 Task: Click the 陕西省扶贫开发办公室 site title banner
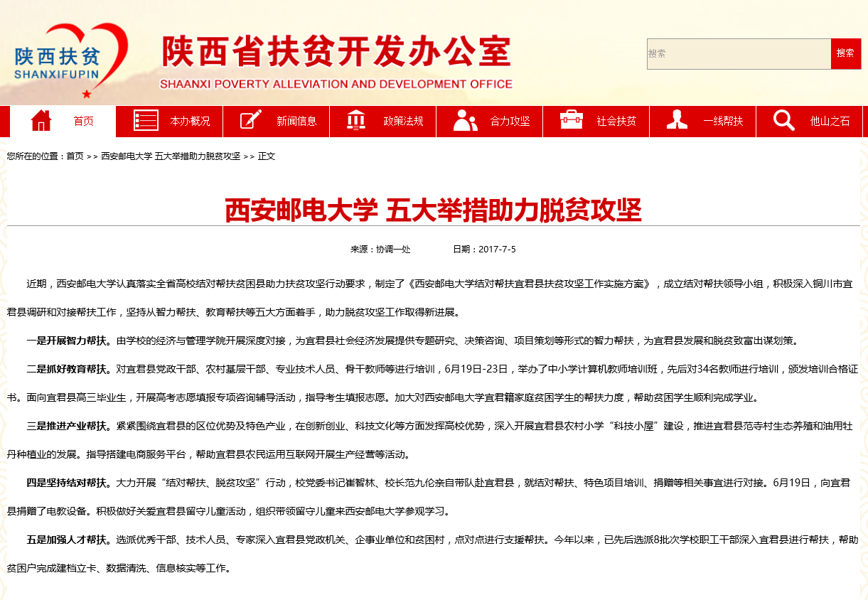tap(336, 62)
